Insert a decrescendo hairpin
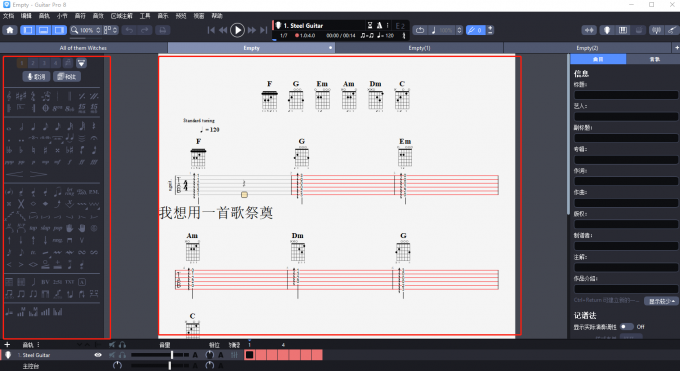The height and width of the screenshot is (371, 680). coord(38,174)
